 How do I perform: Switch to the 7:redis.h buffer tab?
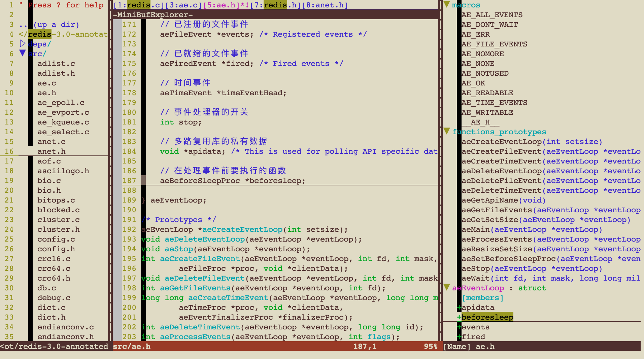coord(275,5)
